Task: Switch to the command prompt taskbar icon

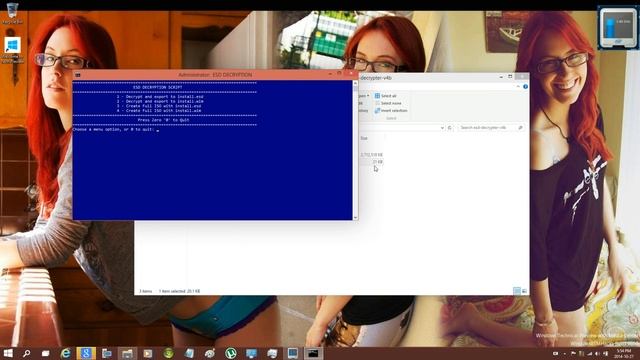Action: pyautogui.click(x=313, y=353)
